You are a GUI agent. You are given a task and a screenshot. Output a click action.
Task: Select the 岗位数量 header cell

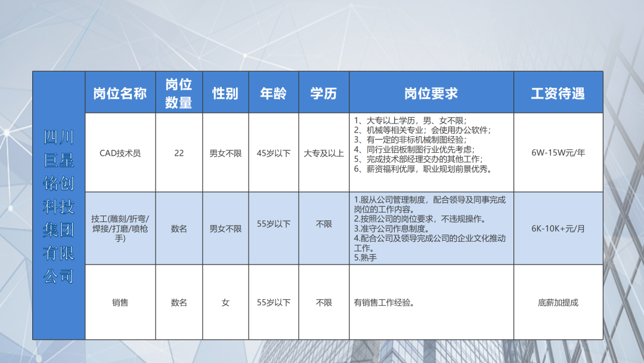pos(179,93)
